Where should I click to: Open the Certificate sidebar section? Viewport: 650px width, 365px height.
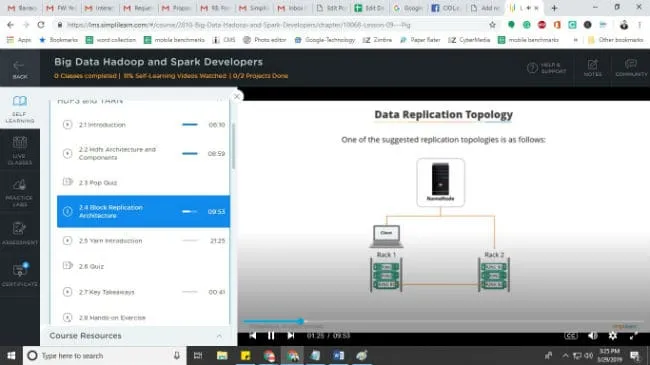(19, 274)
